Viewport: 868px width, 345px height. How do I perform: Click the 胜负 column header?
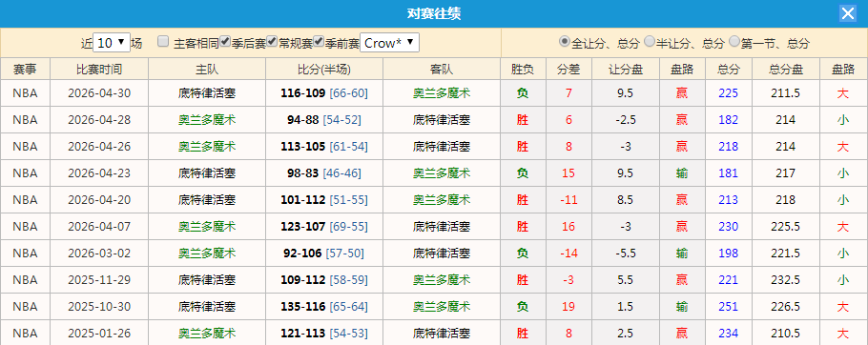click(x=523, y=70)
